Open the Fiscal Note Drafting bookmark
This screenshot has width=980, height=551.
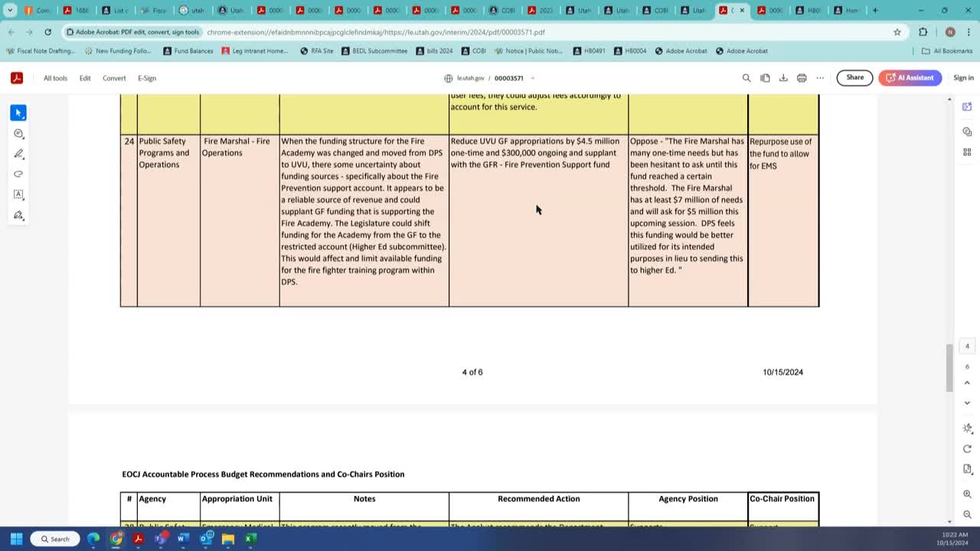(x=41, y=51)
